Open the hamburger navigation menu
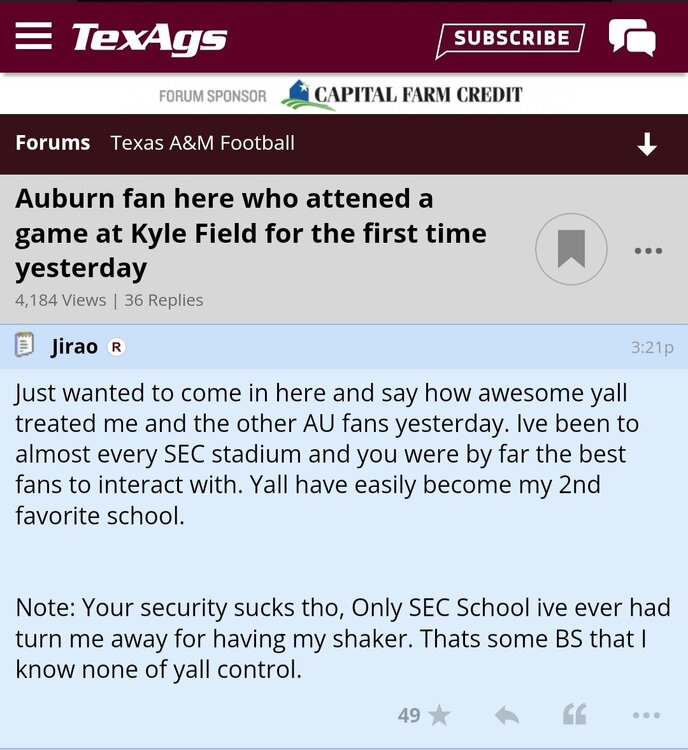 tap(34, 37)
